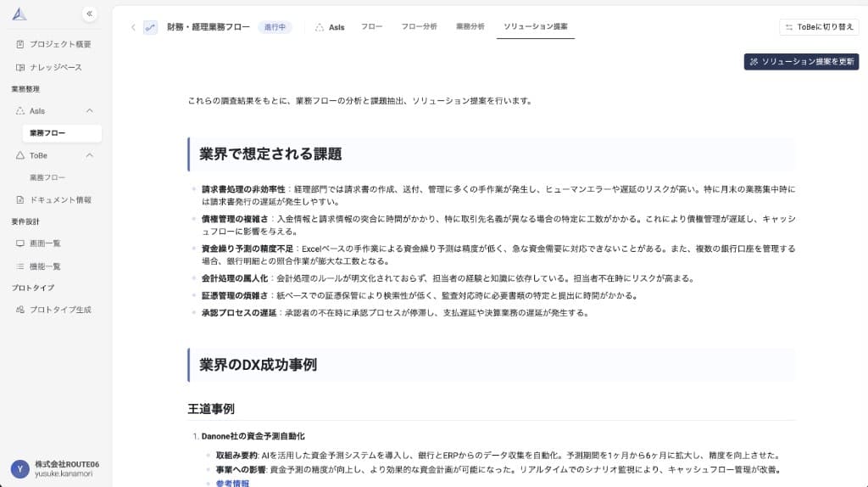
Task: Click the 業務整理 section label
Action: coord(25,89)
